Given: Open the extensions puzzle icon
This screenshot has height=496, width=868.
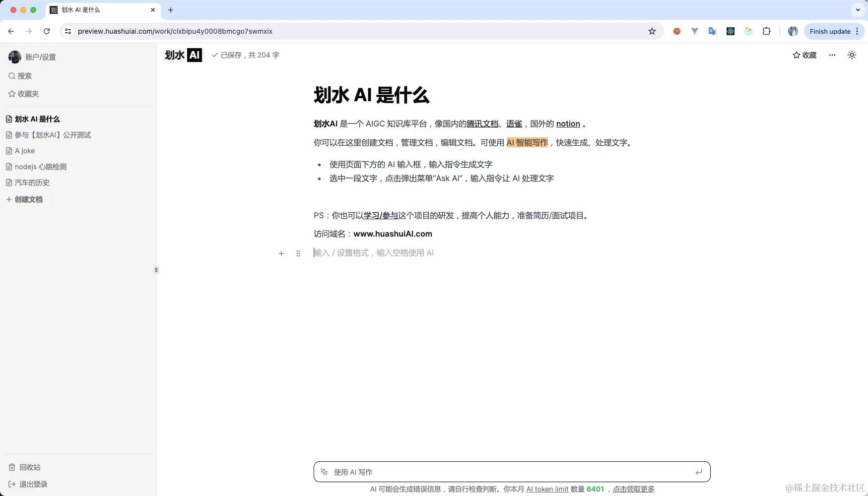Looking at the screenshot, I should (766, 31).
